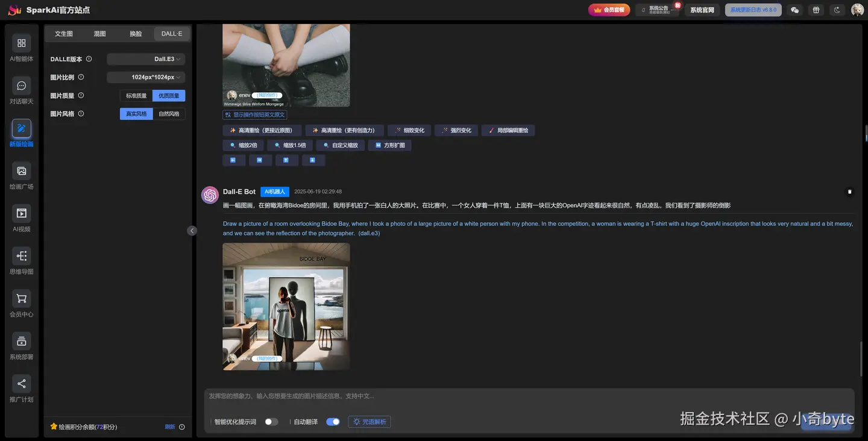Image resolution: width=868 pixels, height=441 pixels.
Task: Click 自定义缩放 button
Action: (x=341, y=145)
